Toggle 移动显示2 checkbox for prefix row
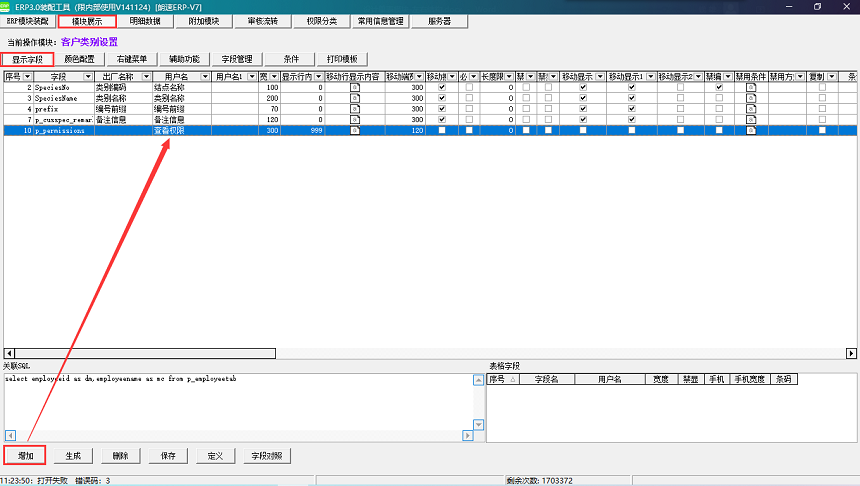This screenshot has height=486, width=860. (x=681, y=109)
